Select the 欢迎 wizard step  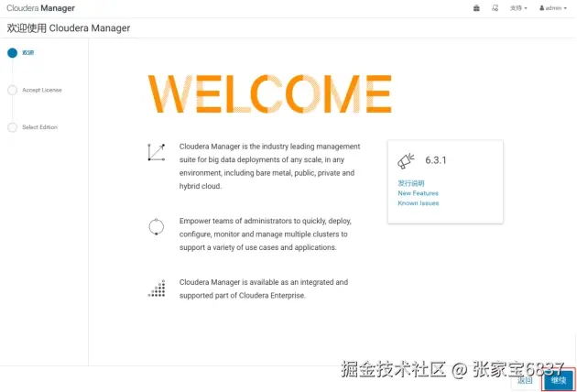click(x=28, y=52)
